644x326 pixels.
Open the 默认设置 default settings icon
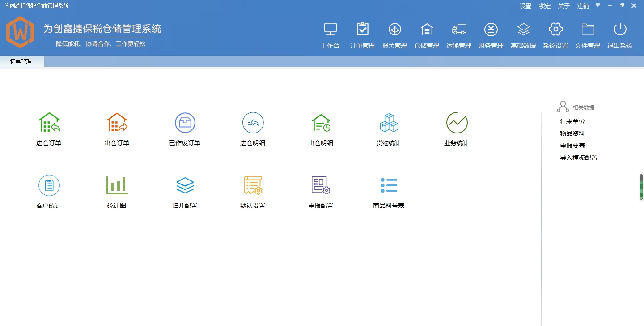[x=253, y=191]
